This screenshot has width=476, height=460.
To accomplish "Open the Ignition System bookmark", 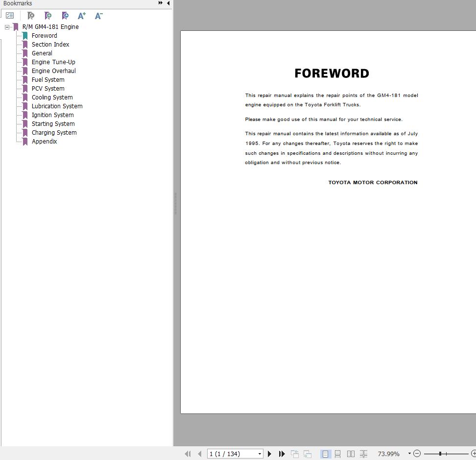I will (x=53, y=115).
